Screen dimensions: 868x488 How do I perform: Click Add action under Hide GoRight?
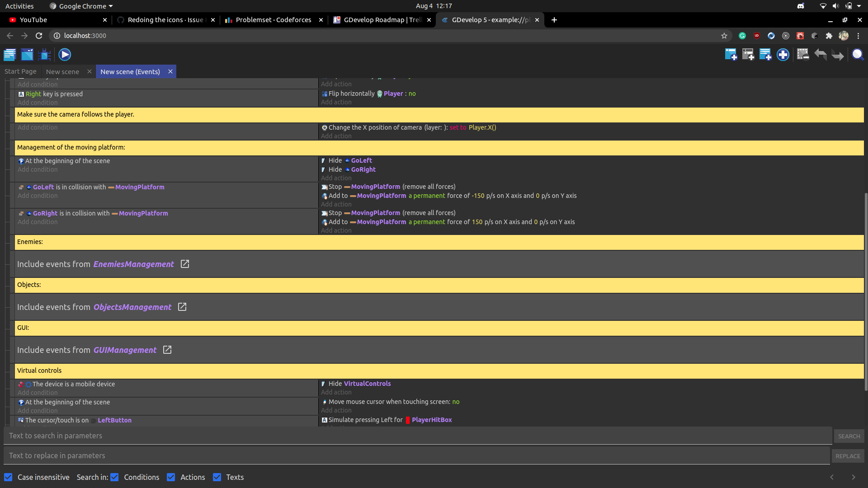coord(336,178)
